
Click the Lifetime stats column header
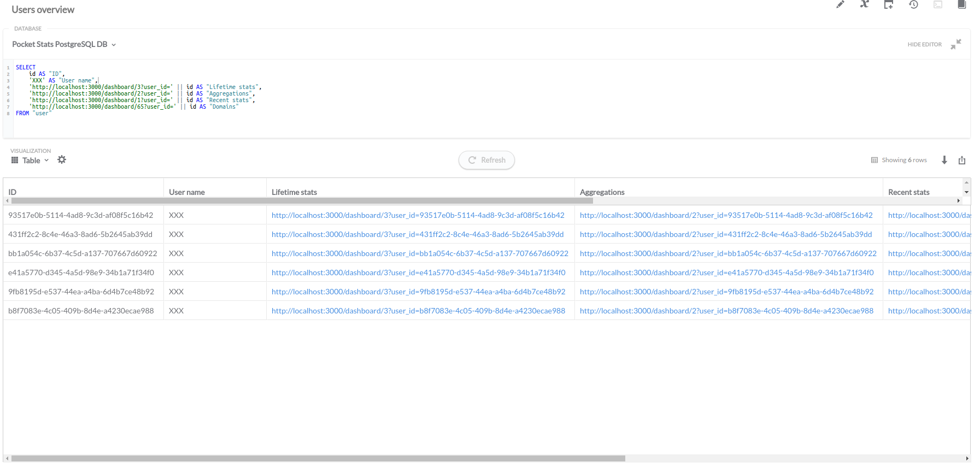pos(294,192)
